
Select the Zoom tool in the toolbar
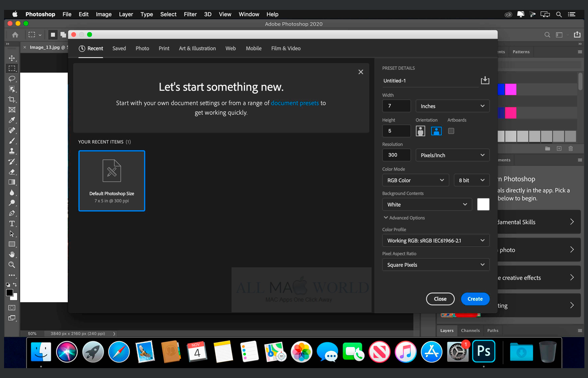12,265
